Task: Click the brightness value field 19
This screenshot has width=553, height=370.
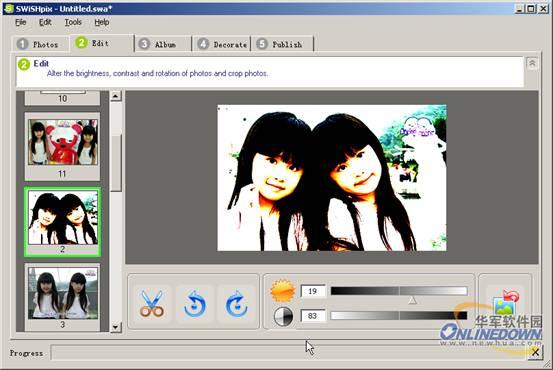Action: [313, 291]
